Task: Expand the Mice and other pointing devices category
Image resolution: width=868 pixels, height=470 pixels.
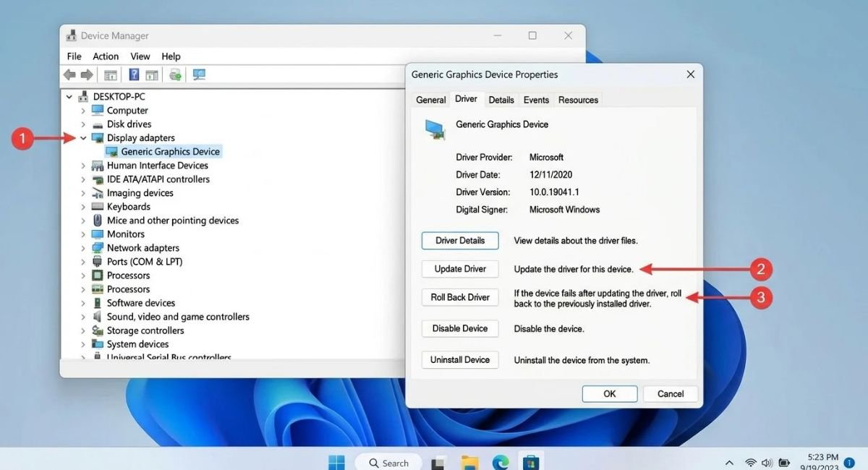Action: tap(83, 221)
